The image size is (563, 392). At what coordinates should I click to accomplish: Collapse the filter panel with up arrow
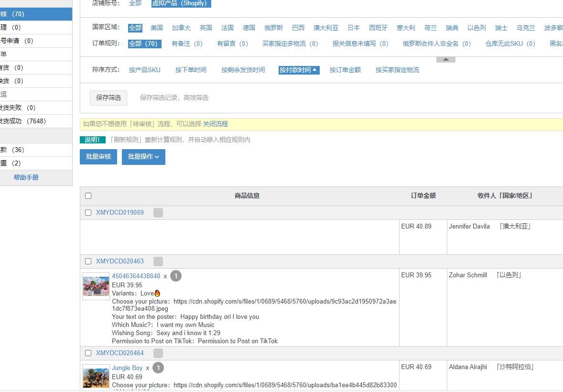pos(445,60)
